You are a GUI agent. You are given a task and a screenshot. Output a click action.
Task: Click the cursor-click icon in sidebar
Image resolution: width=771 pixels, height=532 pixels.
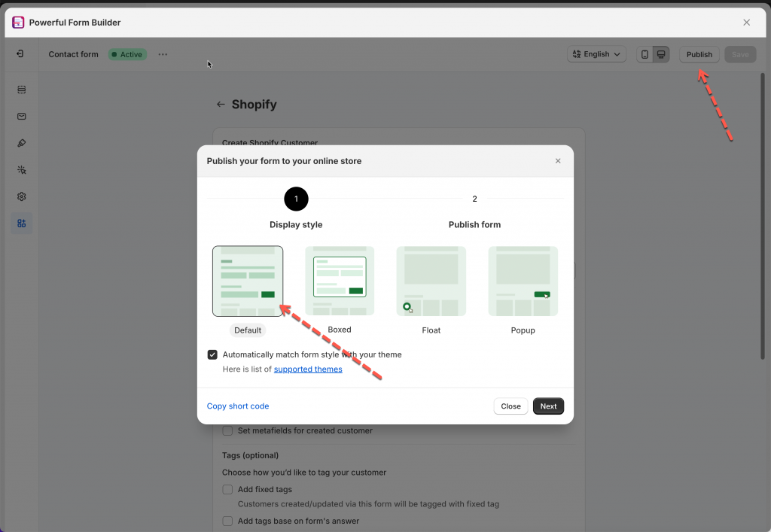[x=21, y=170]
